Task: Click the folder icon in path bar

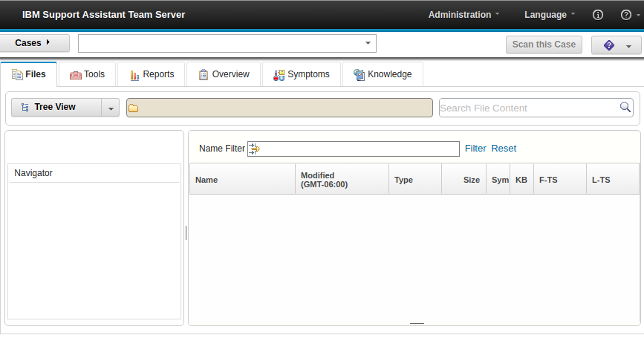Action: (133, 108)
